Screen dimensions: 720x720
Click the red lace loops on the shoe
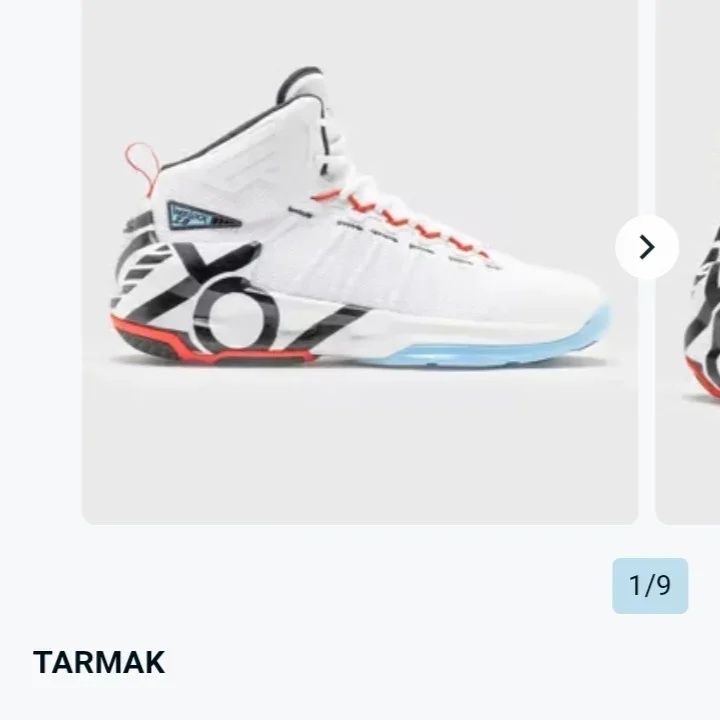coord(404,221)
